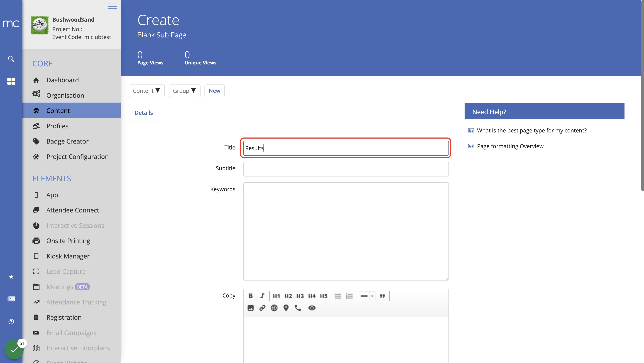Open the Content dropdown button

[x=147, y=91]
